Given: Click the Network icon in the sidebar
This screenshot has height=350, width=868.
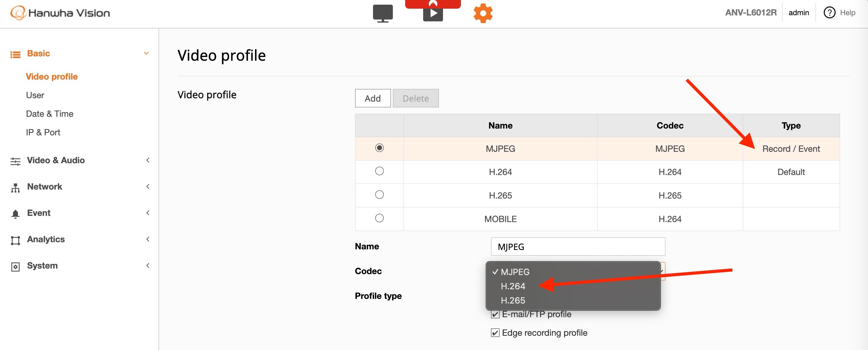Looking at the screenshot, I should pos(15,187).
